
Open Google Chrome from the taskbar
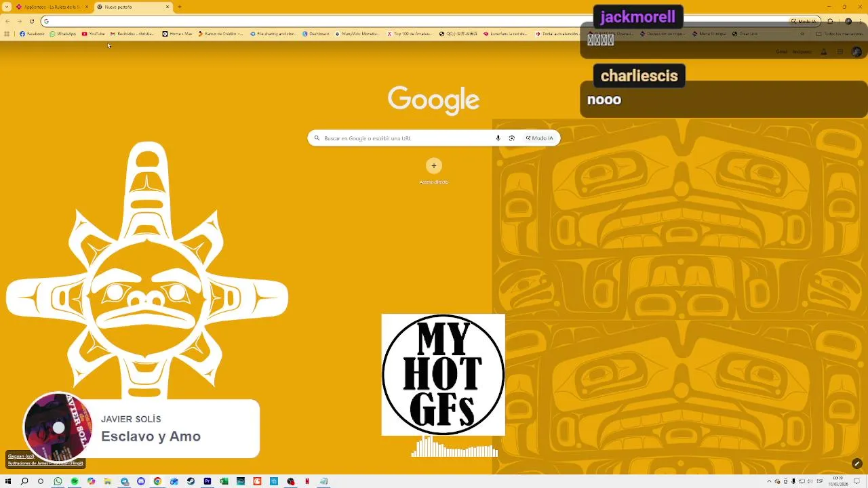tap(157, 481)
